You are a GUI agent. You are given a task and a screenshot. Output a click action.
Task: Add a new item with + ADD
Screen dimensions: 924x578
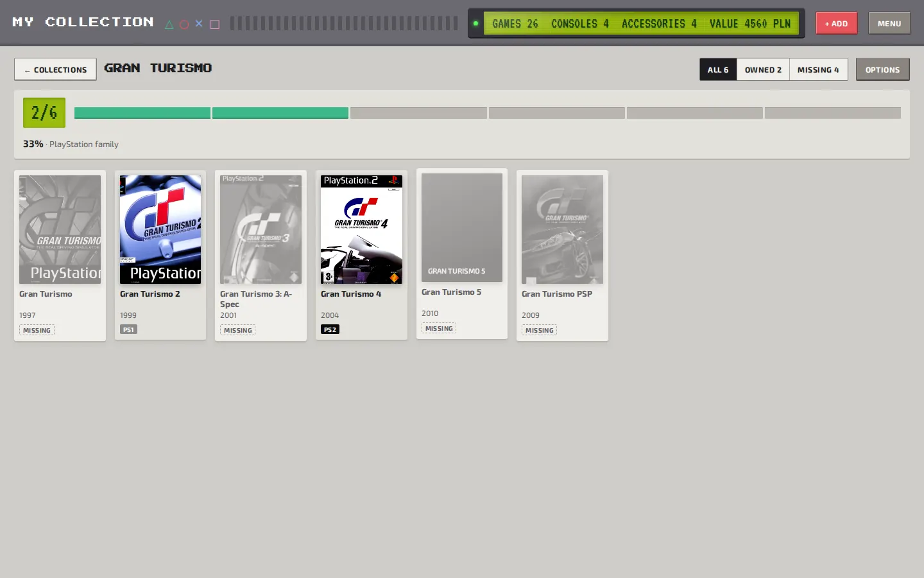point(837,23)
